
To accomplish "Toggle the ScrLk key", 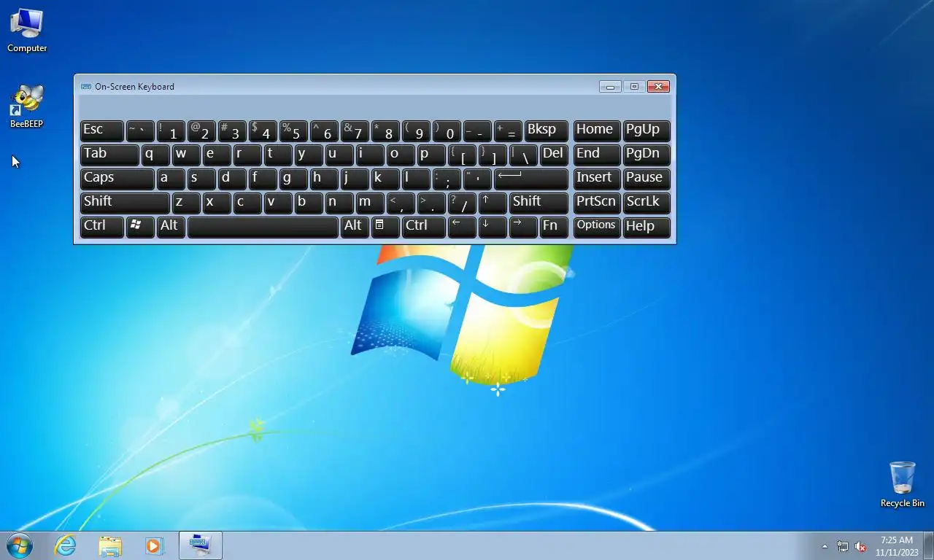I will (x=647, y=203).
